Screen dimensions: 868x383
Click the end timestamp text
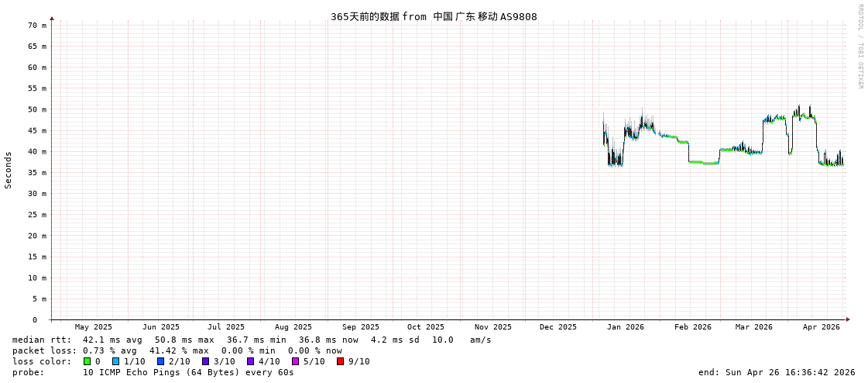tap(777, 372)
